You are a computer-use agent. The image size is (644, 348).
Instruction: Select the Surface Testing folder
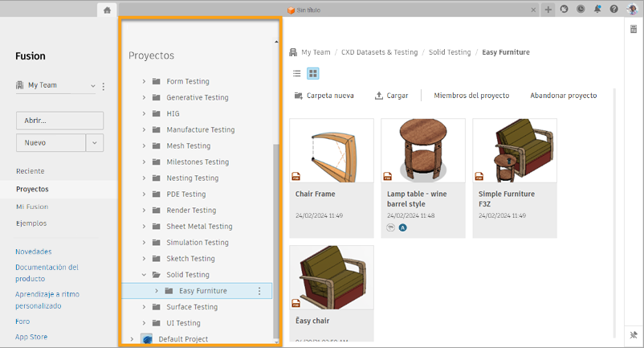click(x=192, y=307)
